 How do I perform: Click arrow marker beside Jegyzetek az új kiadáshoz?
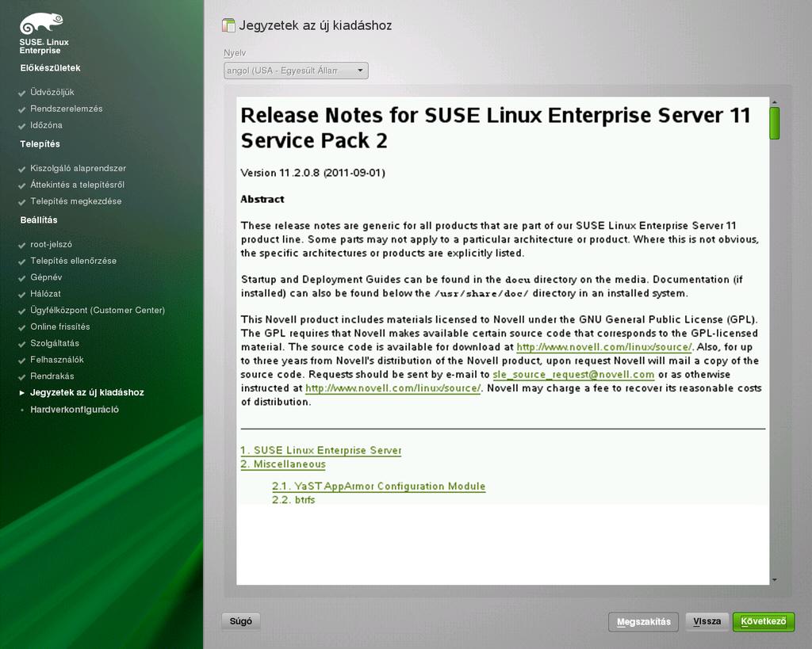21,393
